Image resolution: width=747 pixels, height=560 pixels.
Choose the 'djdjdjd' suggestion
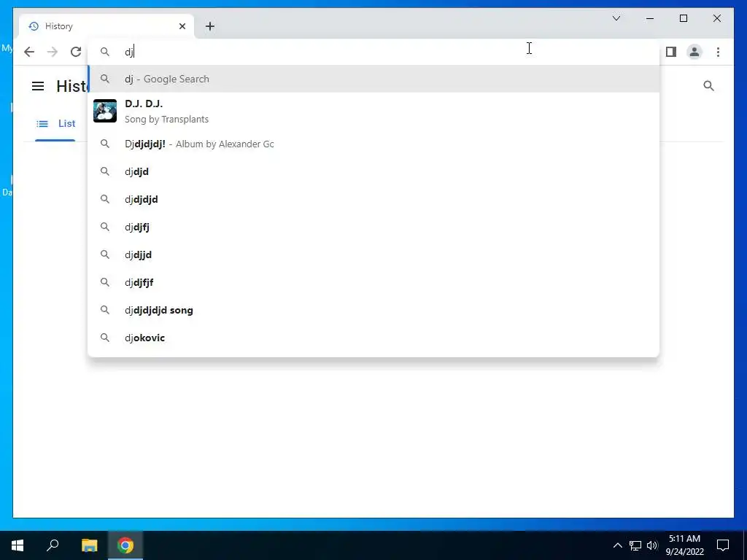click(x=373, y=199)
